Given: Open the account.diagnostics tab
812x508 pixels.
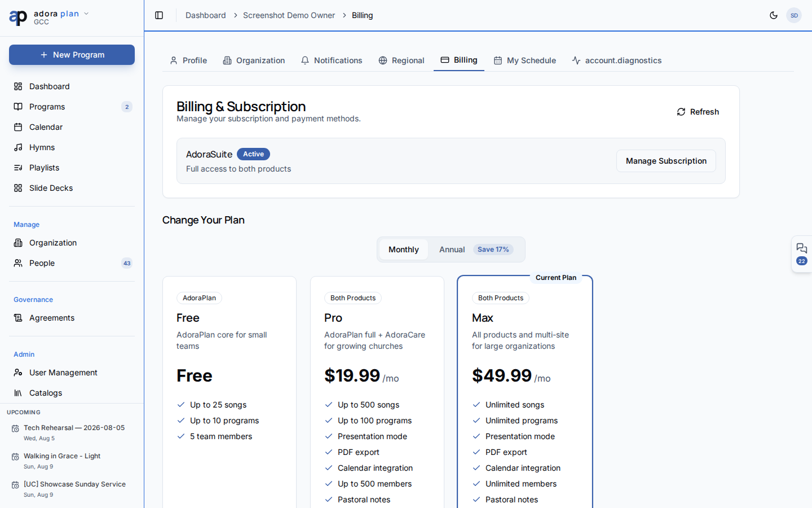Looking at the screenshot, I should (x=617, y=60).
